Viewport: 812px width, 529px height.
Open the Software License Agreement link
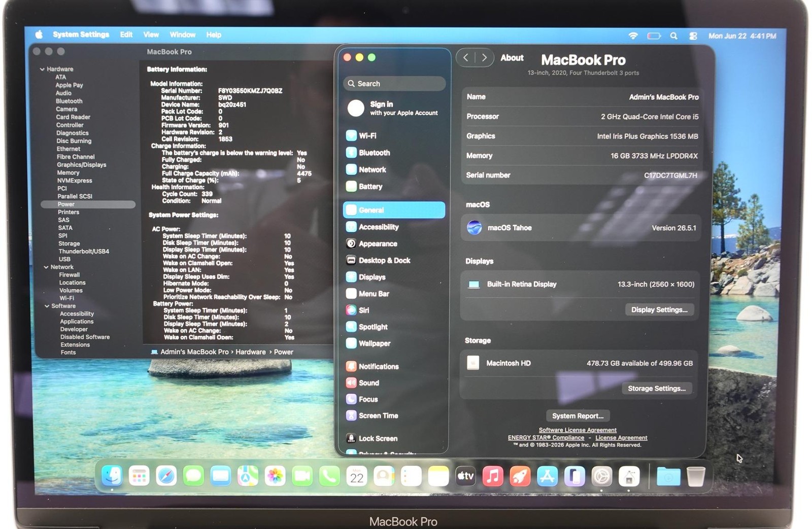point(578,430)
